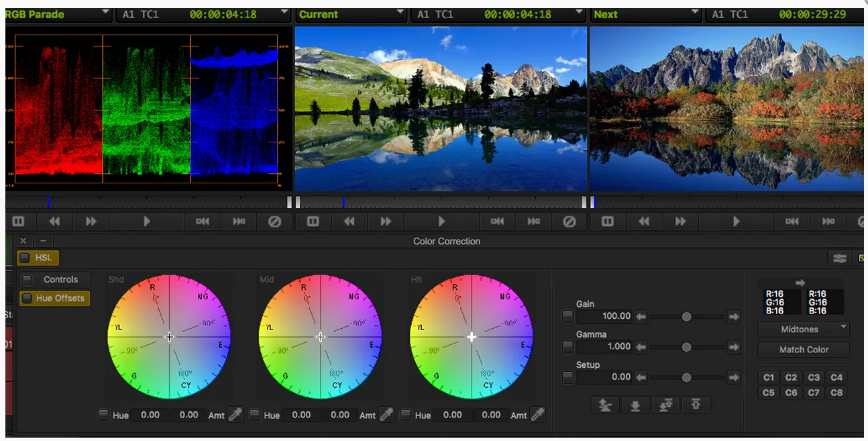Click the Gain increase right arrow
868x441 pixels.
click(x=734, y=316)
